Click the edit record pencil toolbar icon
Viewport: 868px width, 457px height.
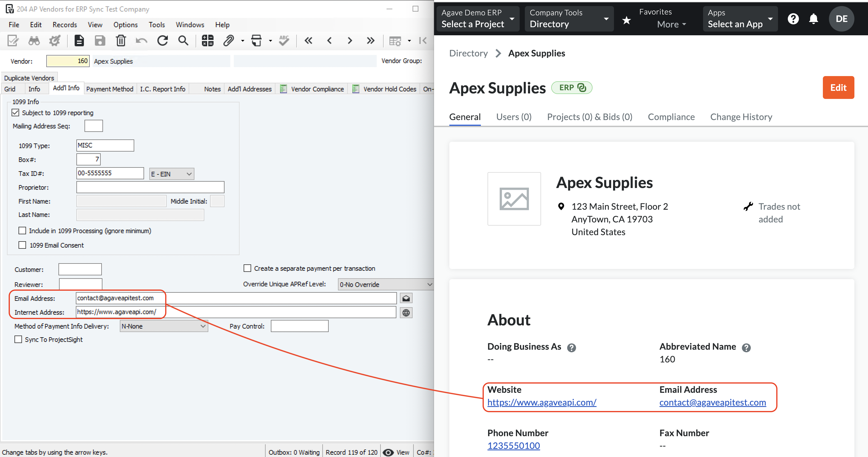click(13, 41)
